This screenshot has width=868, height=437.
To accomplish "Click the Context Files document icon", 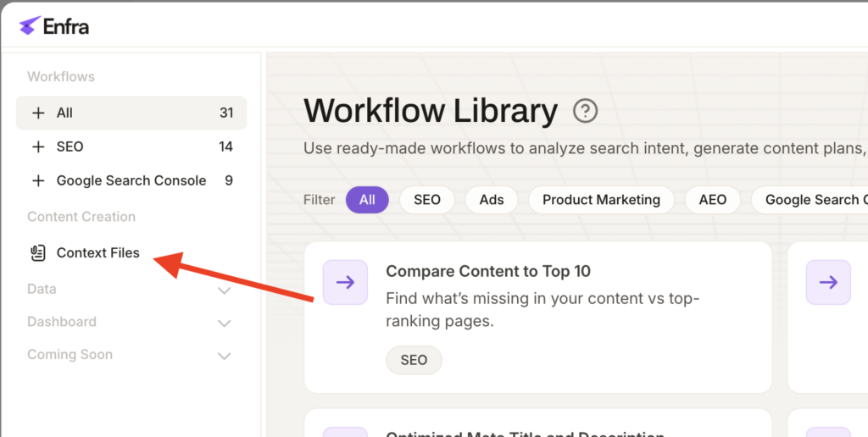I will 37,252.
